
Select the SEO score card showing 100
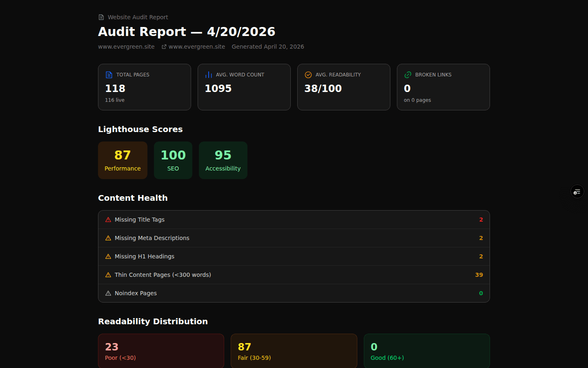coord(173,160)
